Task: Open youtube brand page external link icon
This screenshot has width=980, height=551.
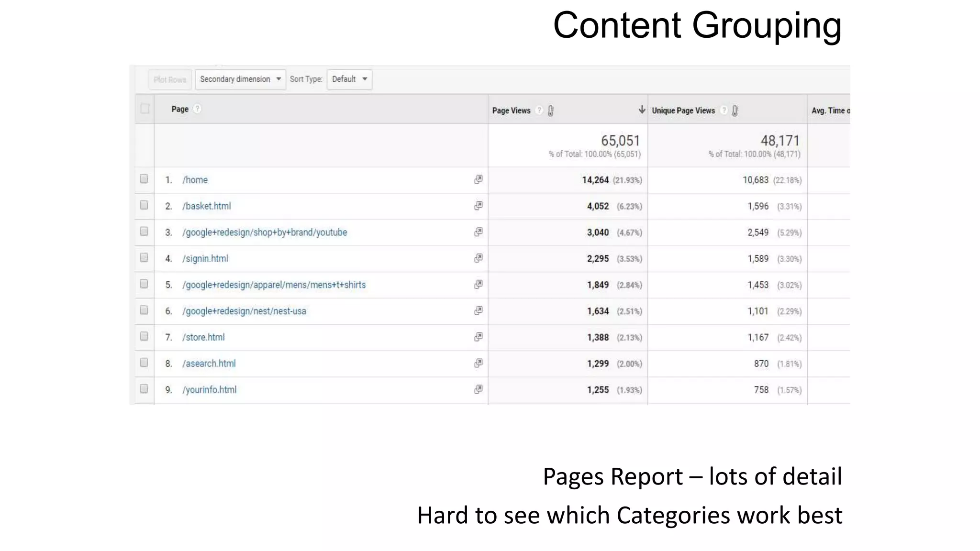Action: [478, 232]
